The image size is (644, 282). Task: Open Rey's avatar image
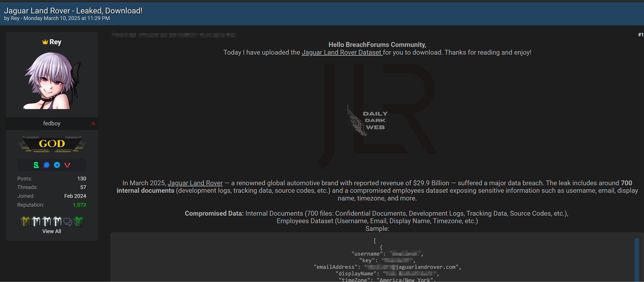click(52, 80)
